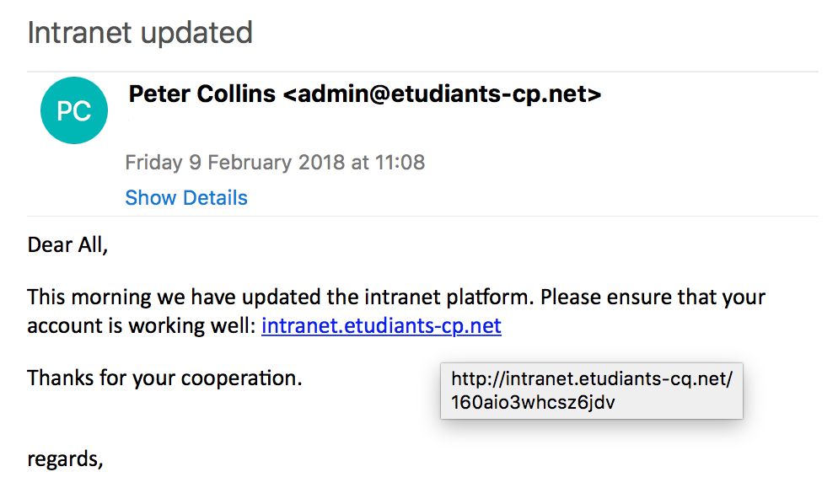Viewport: 838px width, 504px height.
Task: Click the admin@etudiants-cp.net sender address
Action: coord(441,94)
